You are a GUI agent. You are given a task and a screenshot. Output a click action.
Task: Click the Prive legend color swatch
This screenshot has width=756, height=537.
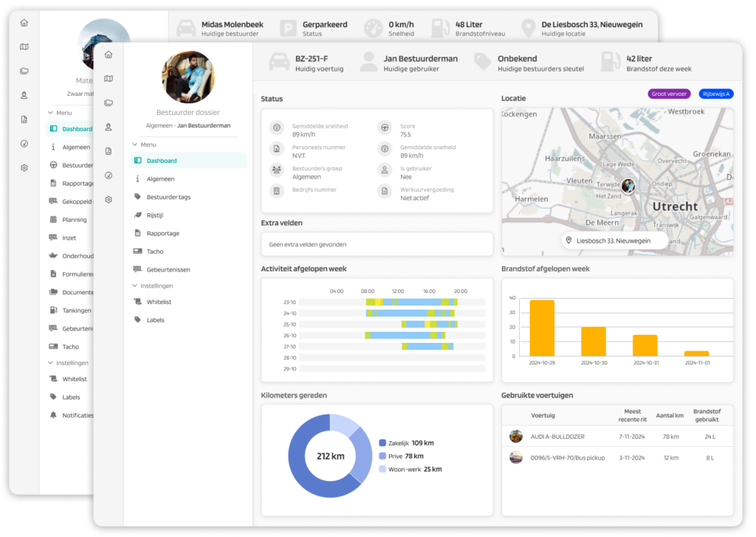[382, 456]
